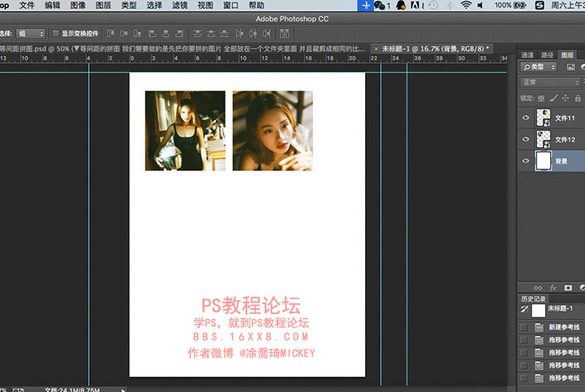Click the 背景 layer thumbnail
The image size is (585, 392).
pyautogui.click(x=544, y=161)
